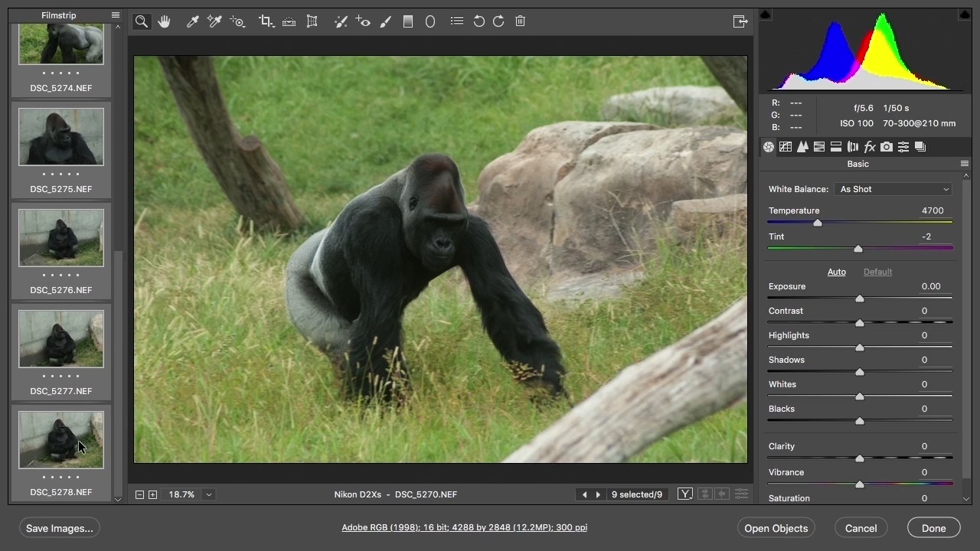Select the Straighten tool

tap(289, 21)
